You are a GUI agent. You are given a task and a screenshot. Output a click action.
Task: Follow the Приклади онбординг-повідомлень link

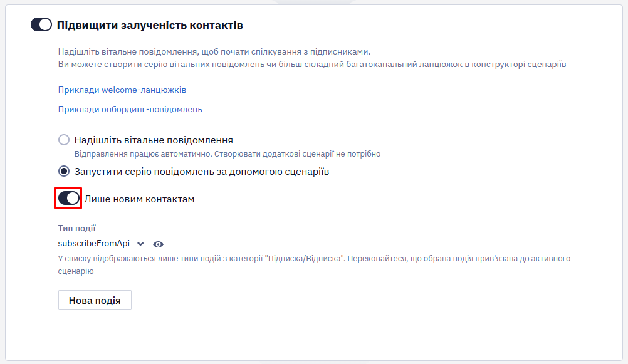(x=130, y=109)
